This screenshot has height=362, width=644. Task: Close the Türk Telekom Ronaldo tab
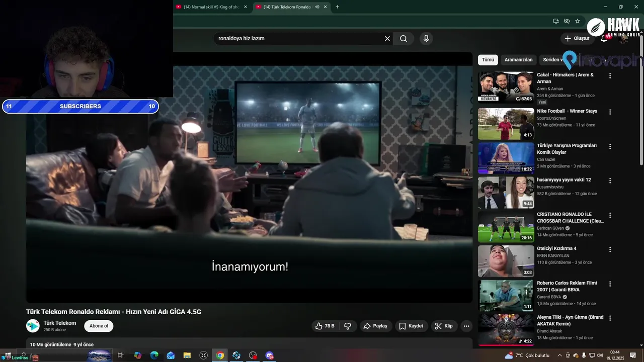[x=326, y=7]
